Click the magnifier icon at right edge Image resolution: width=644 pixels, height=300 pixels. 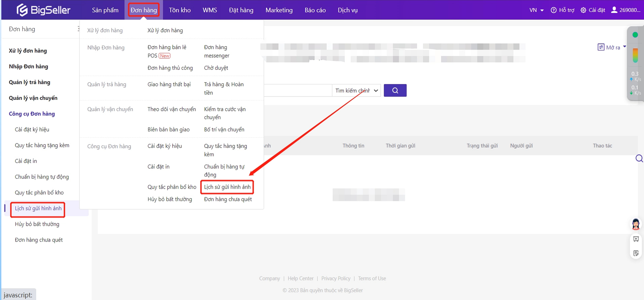[639, 159]
